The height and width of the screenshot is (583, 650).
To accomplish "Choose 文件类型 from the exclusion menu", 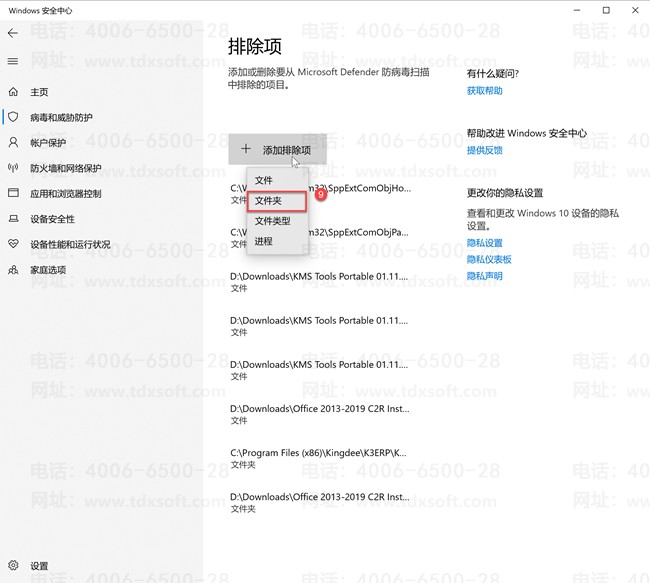I will pos(272,221).
